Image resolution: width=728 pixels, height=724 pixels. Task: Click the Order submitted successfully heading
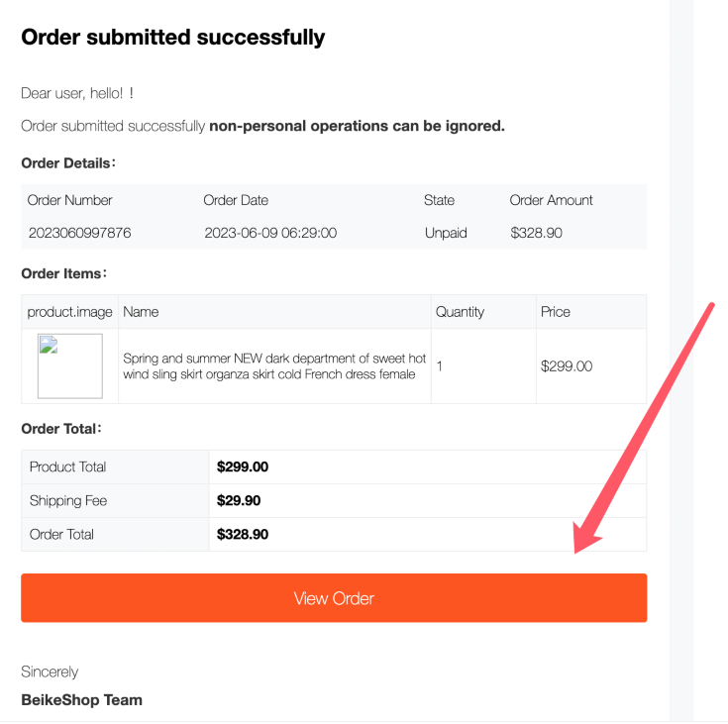pos(173,38)
